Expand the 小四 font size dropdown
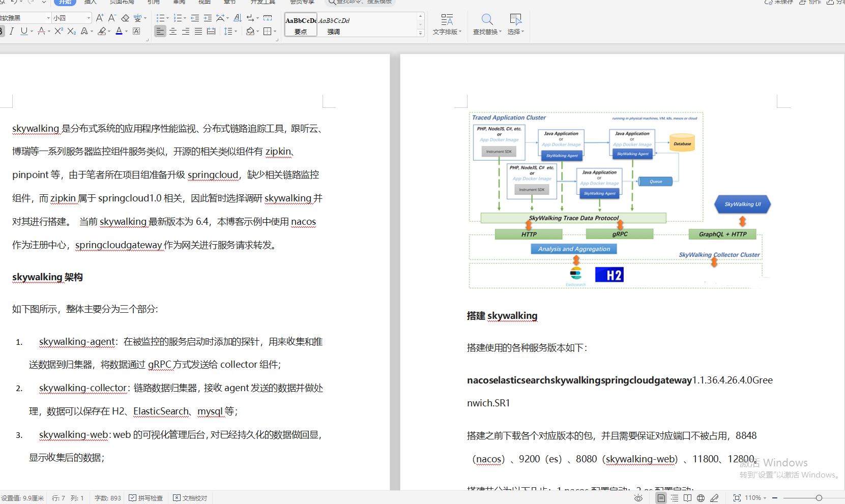The height and width of the screenshot is (504, 845). pos(89,18)
